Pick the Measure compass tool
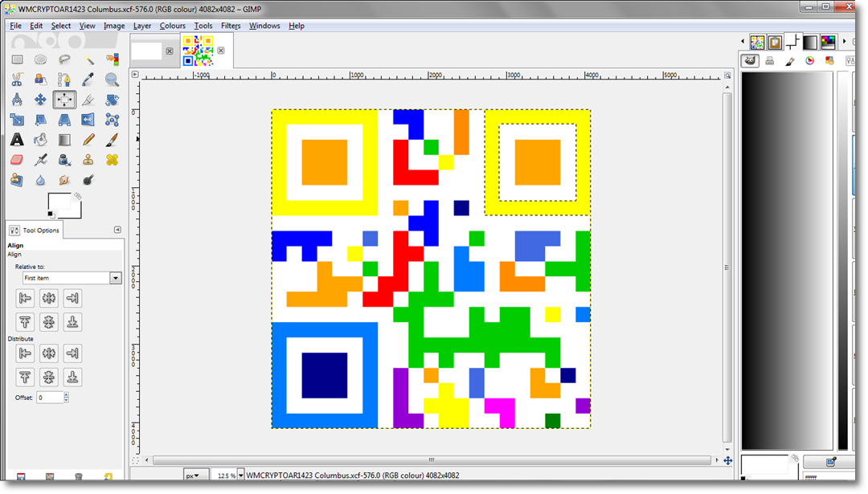Screen dimensions: 868x494 click(17, 100)
